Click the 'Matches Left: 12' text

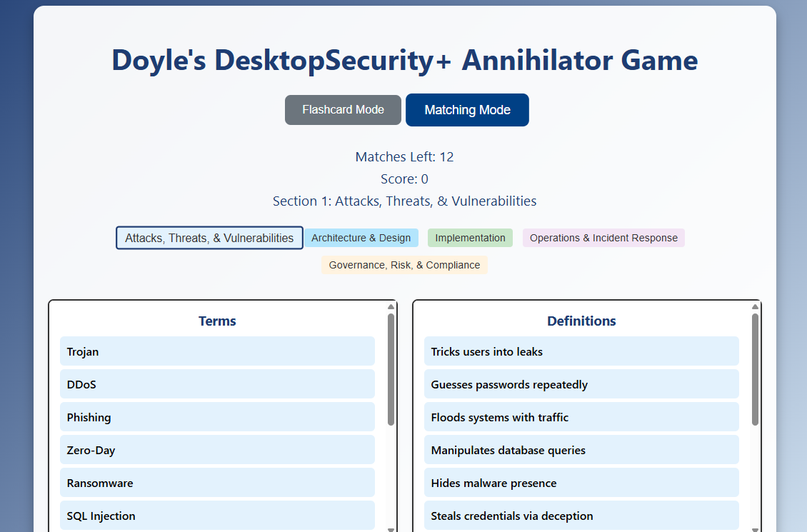point(404,157)
